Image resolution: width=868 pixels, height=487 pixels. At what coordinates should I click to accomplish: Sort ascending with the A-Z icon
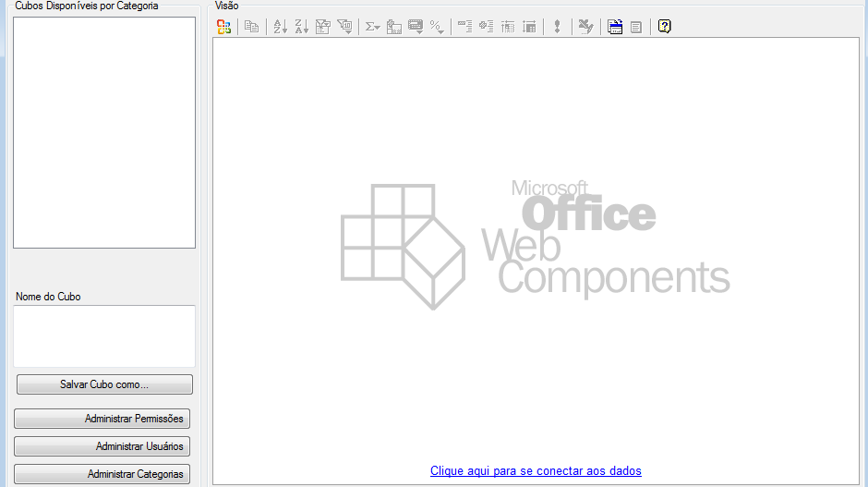[x=281, y=27]
